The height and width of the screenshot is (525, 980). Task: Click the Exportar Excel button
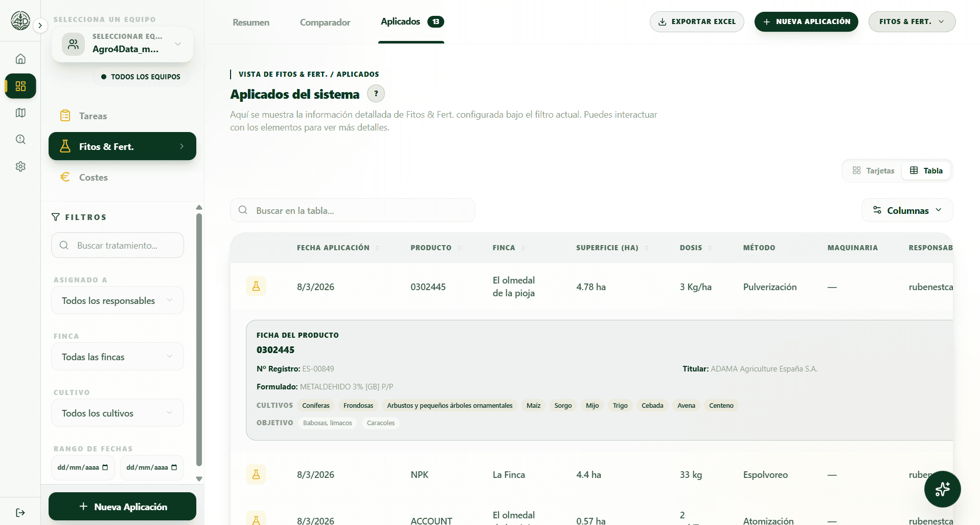click(x=696, y=21)
